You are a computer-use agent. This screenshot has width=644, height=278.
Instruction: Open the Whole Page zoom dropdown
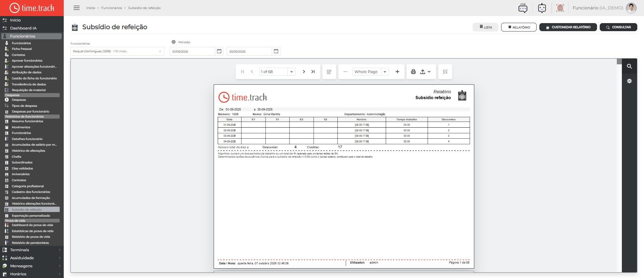pos(385,72)
